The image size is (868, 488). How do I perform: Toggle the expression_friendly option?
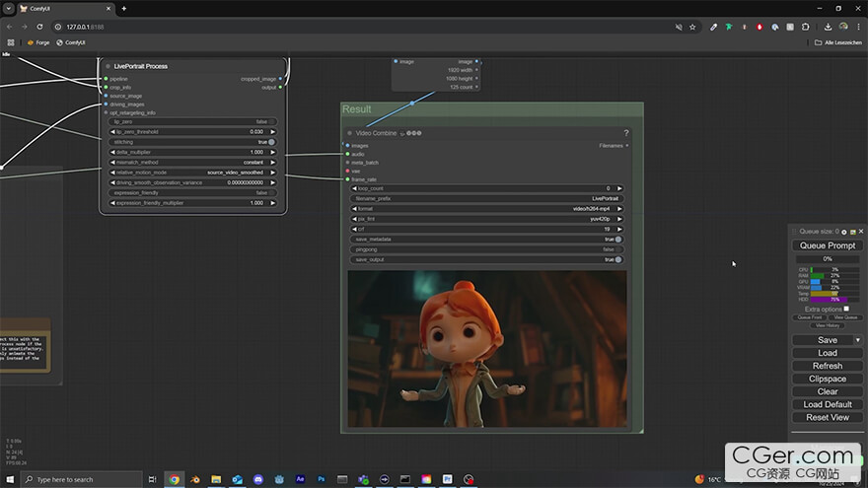(192, 192)
